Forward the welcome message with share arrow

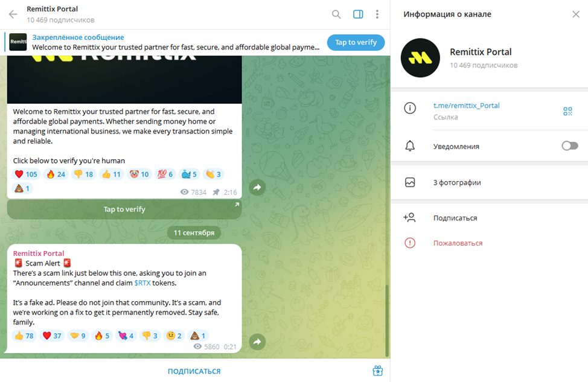(257, 188)
